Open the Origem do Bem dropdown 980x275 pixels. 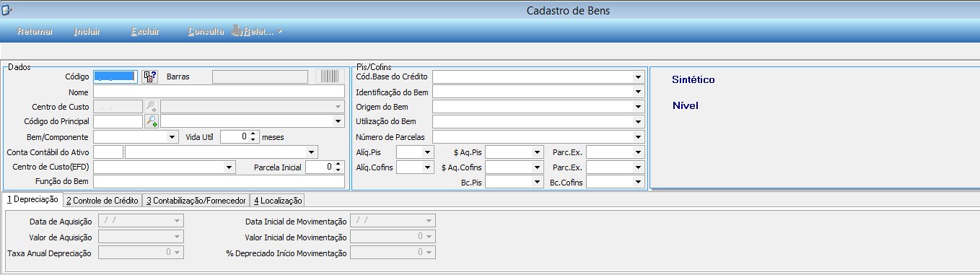coord(638,107)
